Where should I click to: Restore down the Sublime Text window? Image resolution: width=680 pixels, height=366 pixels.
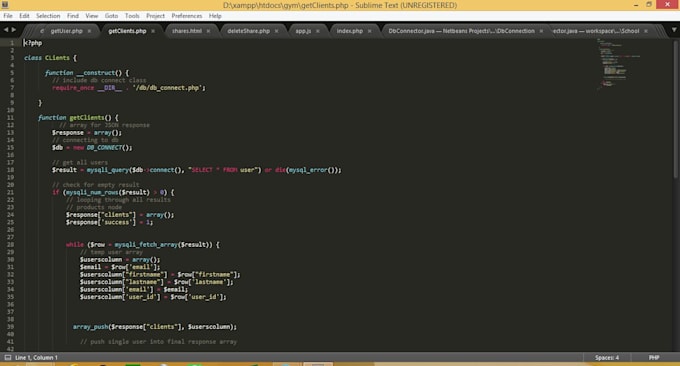(649, 5)
